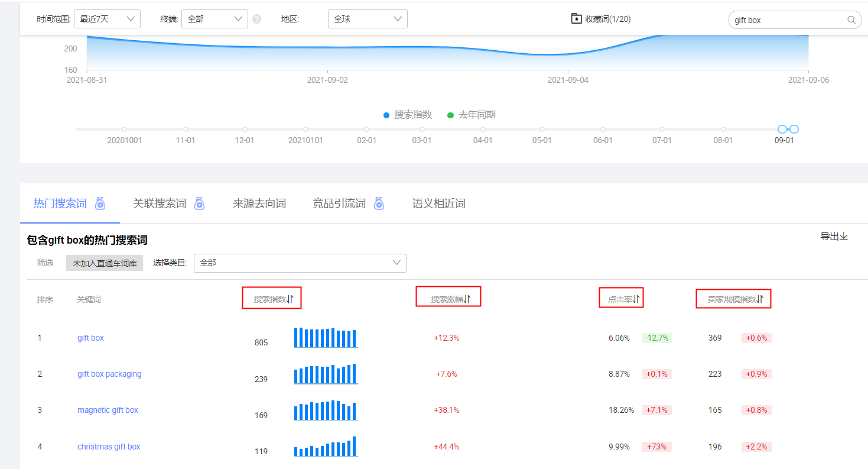Click search growth value +38.1%

click(447, 410)
